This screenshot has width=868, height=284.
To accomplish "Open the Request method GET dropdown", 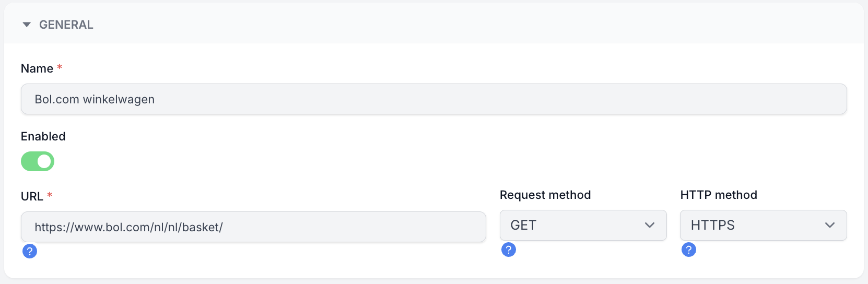I will coord(583,225).
